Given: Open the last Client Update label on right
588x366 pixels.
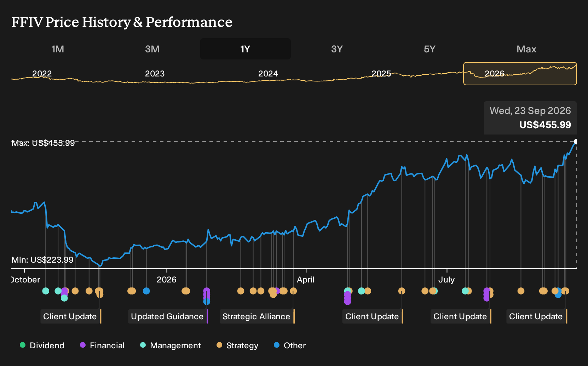Looking at the screenshot, I should click(x=537, y=316).
